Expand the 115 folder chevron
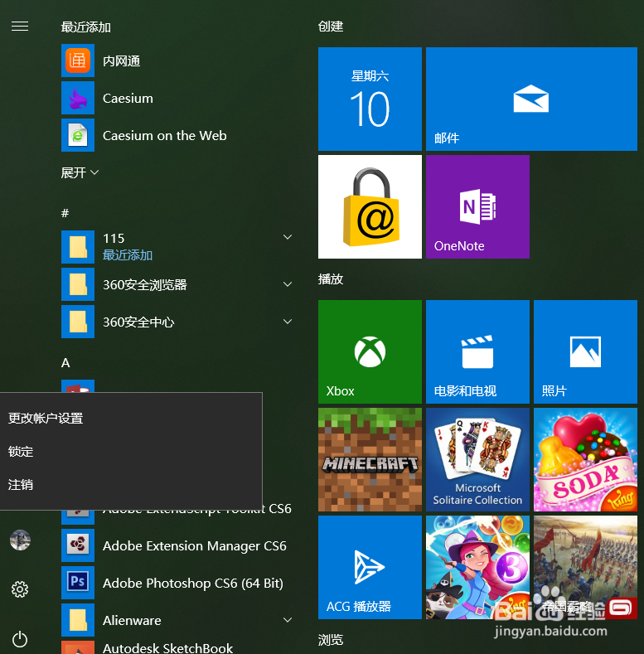Viewport: 644px width, 654px height. [288, 237]
